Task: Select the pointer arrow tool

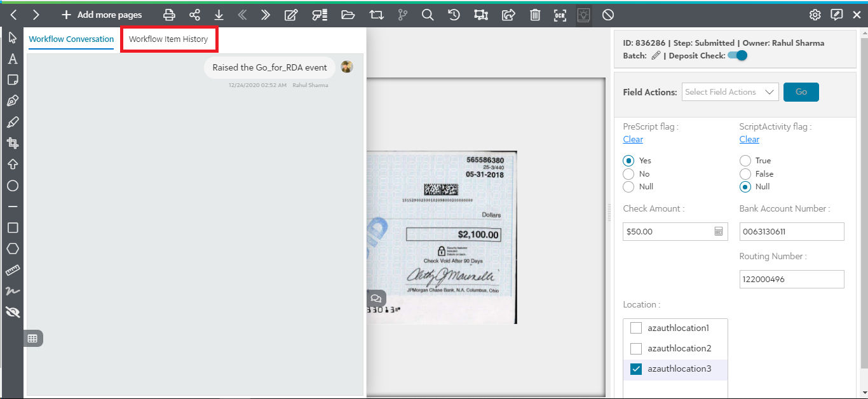Action: tap(12, 37)
